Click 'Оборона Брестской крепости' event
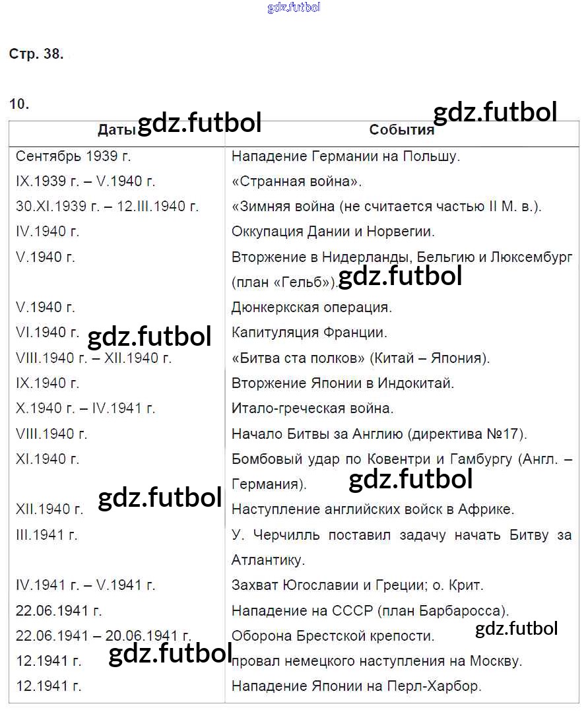This screenshot has height=712, width=588. point(333,635)
